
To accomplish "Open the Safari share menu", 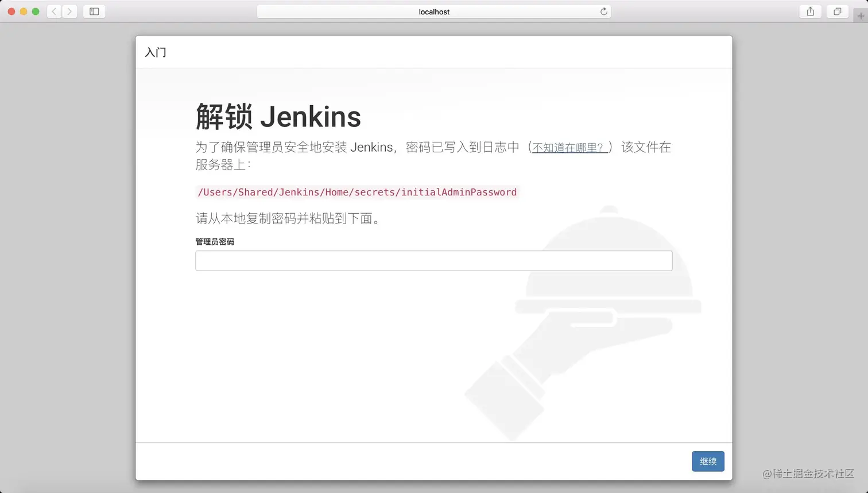I will (810, 11).
